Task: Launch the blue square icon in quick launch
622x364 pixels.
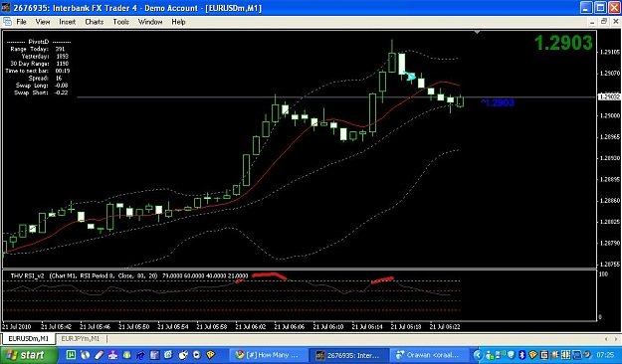Action: point(168,354)
